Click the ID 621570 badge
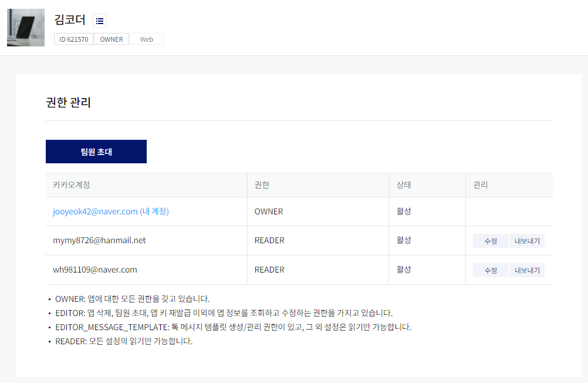 pos(73,39)
